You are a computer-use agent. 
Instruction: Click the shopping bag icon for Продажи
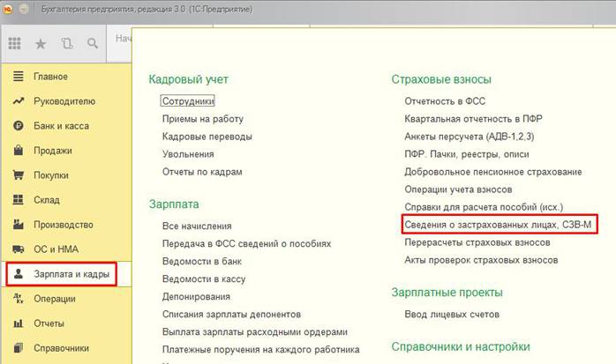pyautogui.click(x=17, y=151)
